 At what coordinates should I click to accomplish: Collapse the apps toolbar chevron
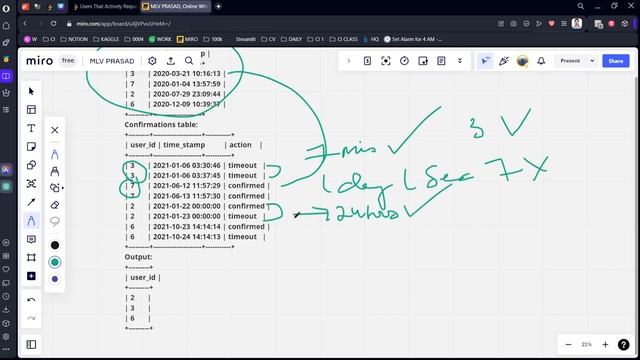tap(349, 61)
